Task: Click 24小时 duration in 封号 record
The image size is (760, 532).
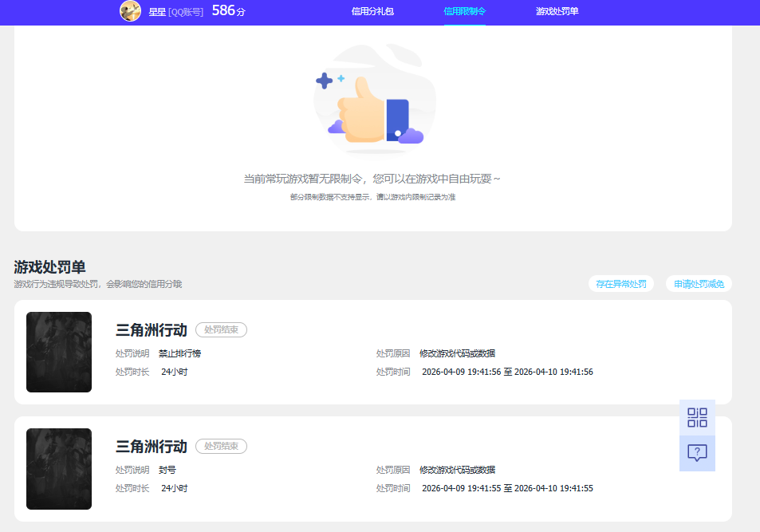Action: [175, 488]
